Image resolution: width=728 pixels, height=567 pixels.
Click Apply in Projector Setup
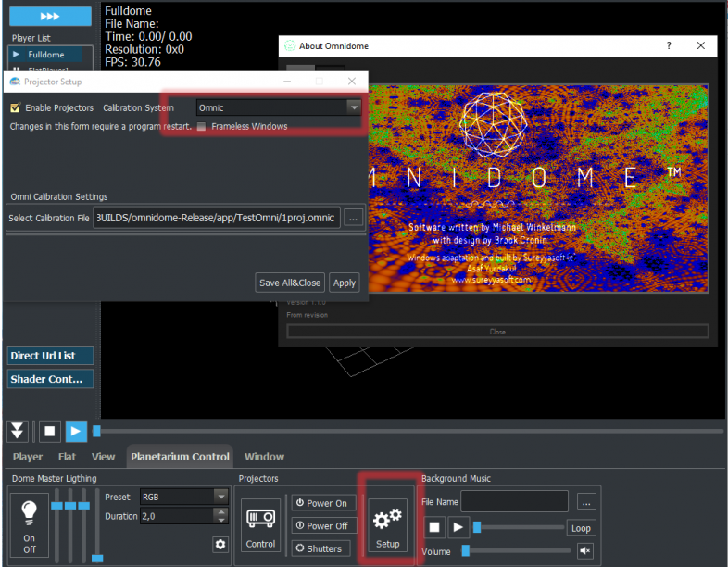coord(344,283)
